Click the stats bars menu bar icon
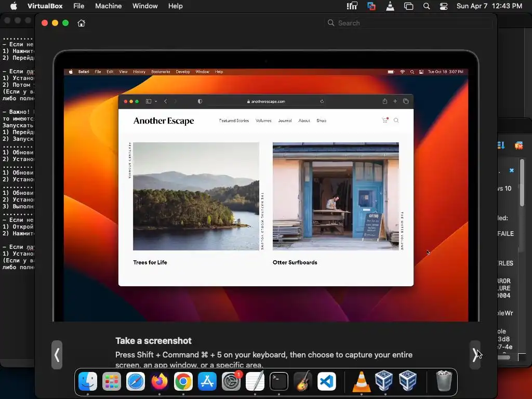The image size is (532, 399). point(352,6)
